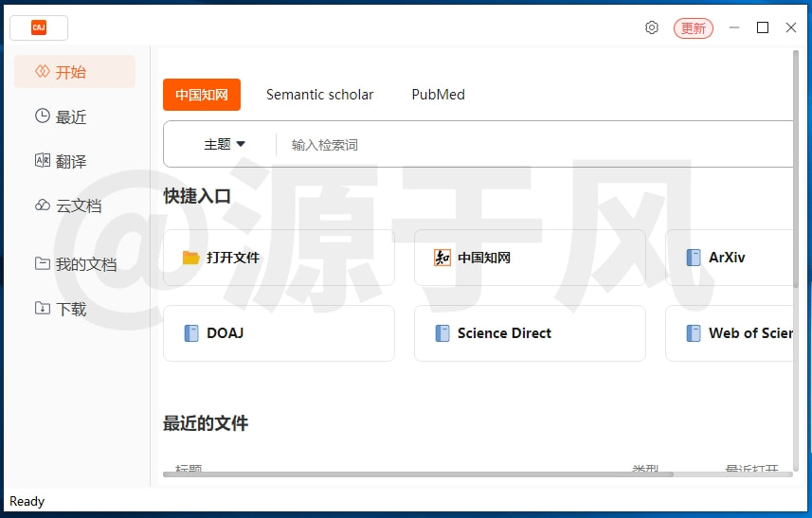This screenshot has height=518, width=812.
Task: Click the 知 logo icon in 中国知网 card
Action: pyautogui.click(x=442, y=258)
